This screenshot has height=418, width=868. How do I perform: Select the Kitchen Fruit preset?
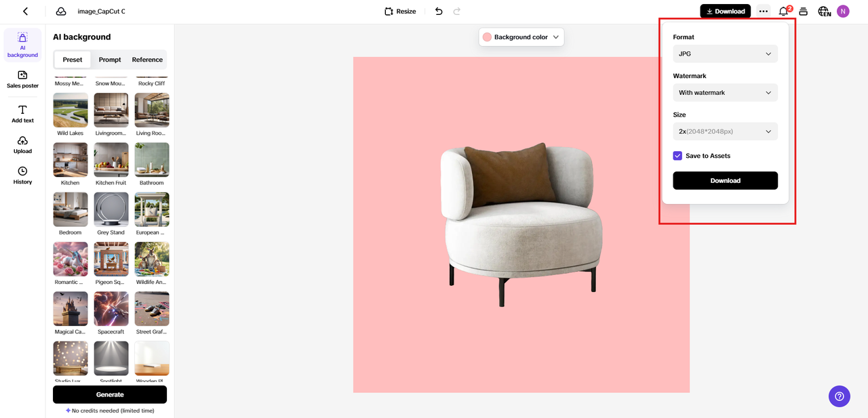pyautogui.click(x=111, y=159)
